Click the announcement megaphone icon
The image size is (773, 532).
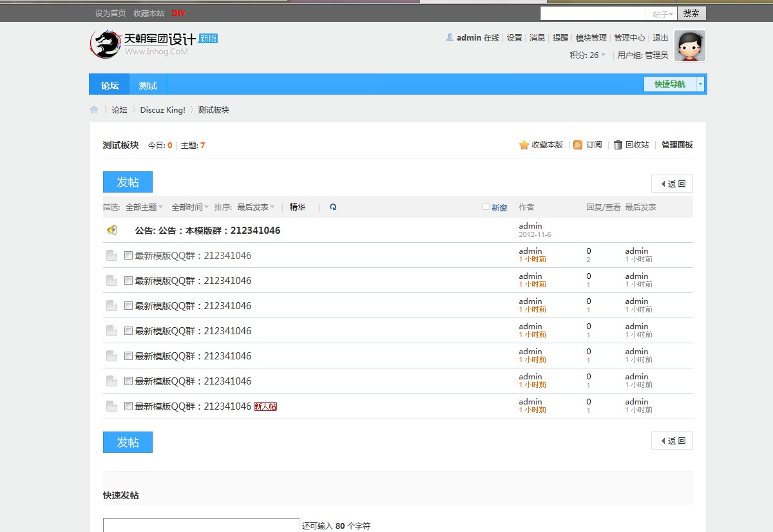(x=112, y=230)
